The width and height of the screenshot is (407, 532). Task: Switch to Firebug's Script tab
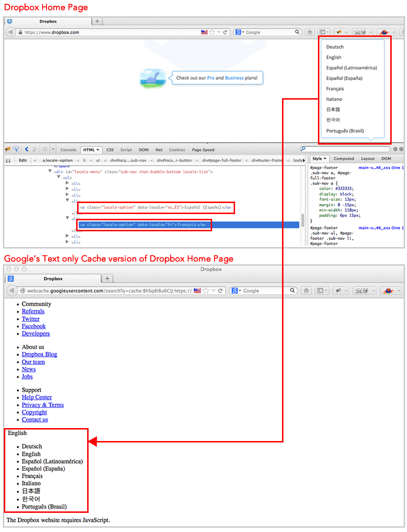pos(126,149)
